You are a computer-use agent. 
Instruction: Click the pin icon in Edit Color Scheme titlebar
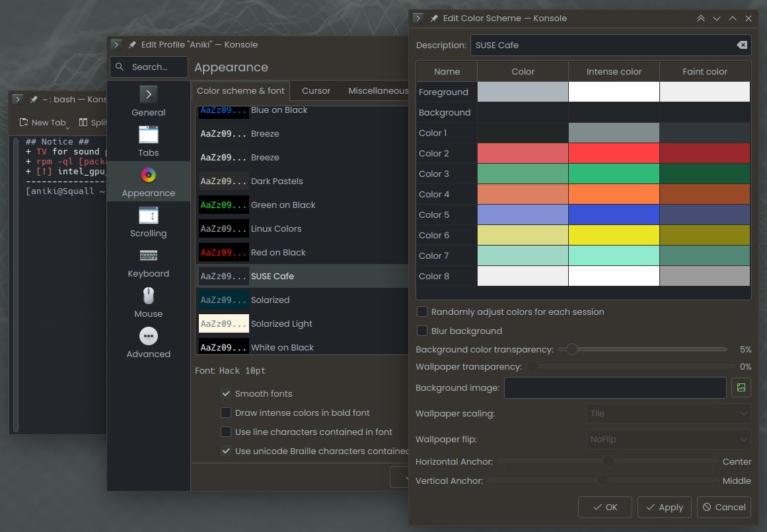434,18
